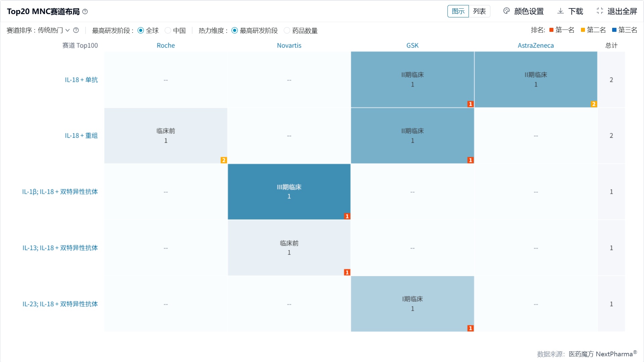Screen dimensions: 644x362
Task: Select 药品数量 heat dimension option
Action: click(287, 31)
